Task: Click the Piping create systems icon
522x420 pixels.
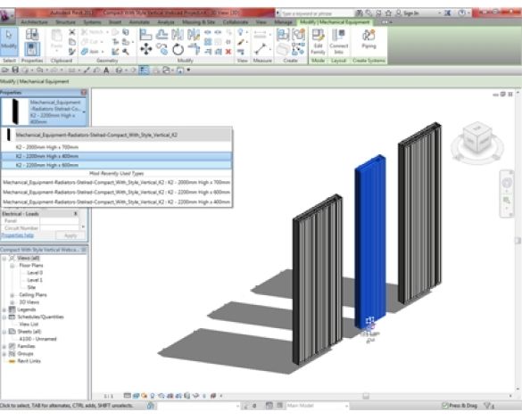Action: click(369, 39)
